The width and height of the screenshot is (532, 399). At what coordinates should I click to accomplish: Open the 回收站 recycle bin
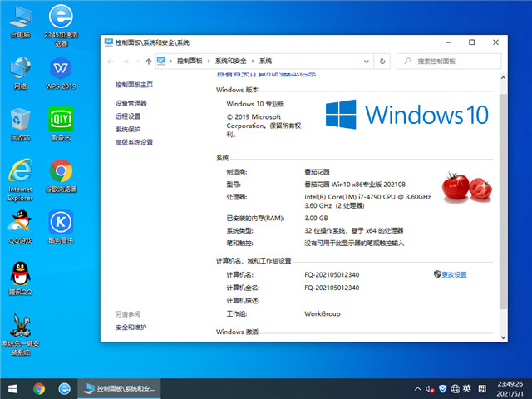tap(20, 125)
